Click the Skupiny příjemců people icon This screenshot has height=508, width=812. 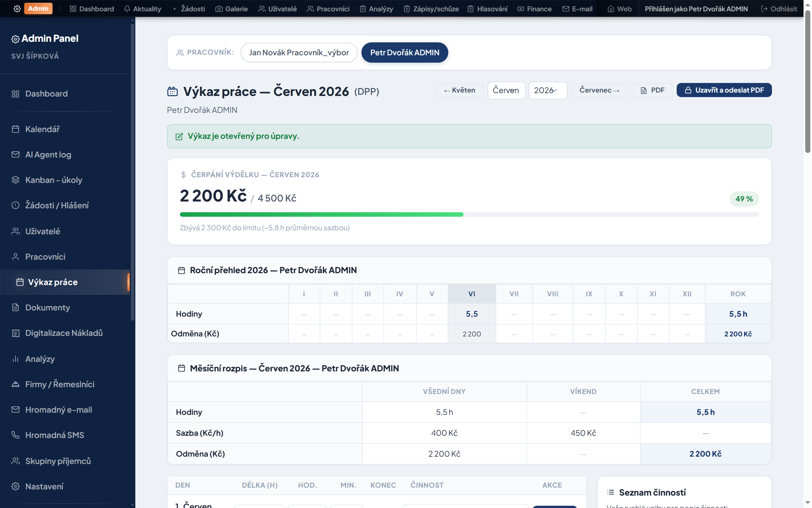16,461
